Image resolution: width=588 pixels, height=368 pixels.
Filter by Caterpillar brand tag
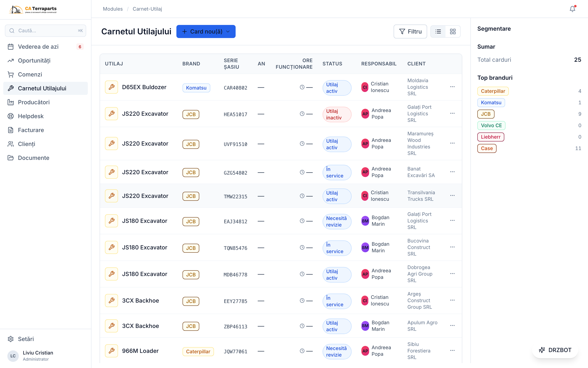pos(493,91)
